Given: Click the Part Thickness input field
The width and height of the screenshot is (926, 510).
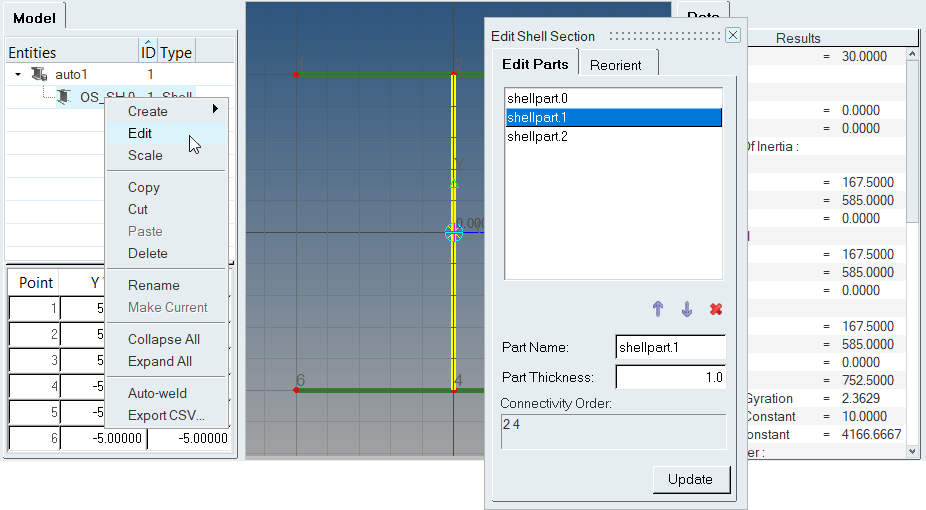Looking at the screenshot, I should (x=670, y=377).
